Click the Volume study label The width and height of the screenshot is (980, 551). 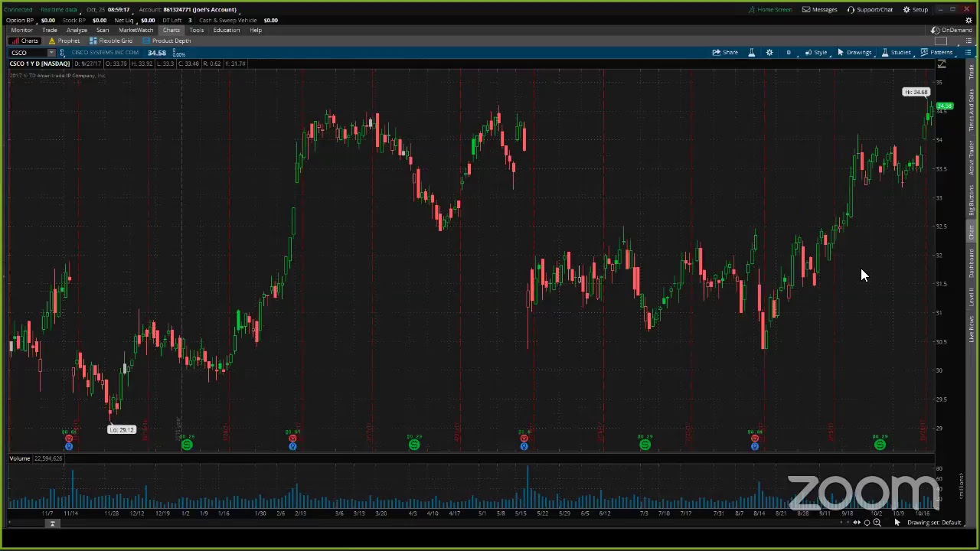pos(20,458)
